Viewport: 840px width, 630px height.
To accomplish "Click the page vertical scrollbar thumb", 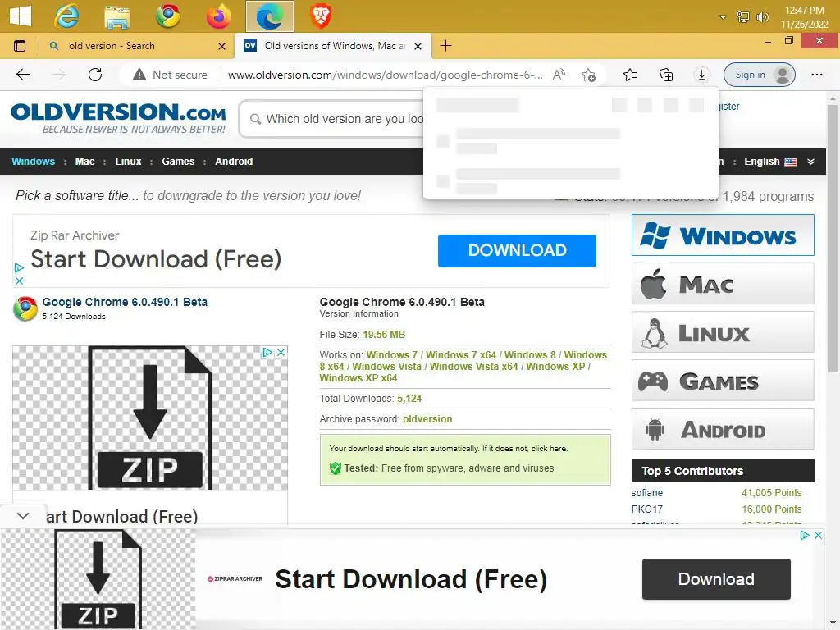I will pos(833,239).
